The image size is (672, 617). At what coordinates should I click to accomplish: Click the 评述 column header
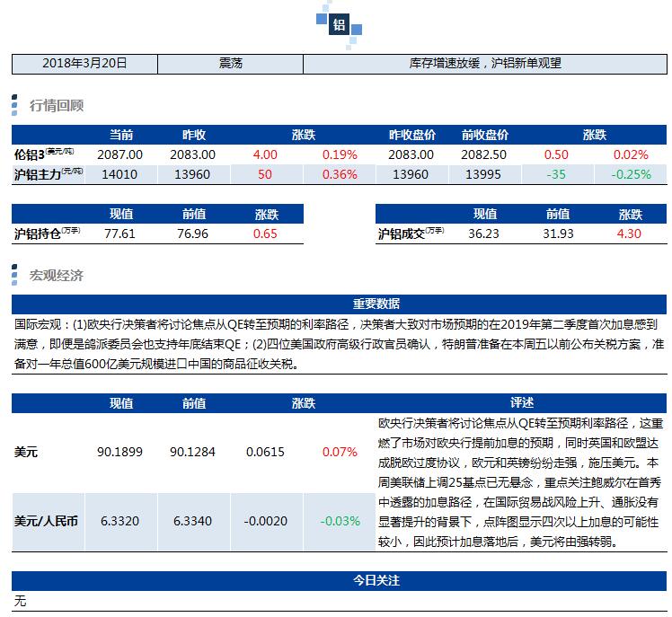[522, 402]
